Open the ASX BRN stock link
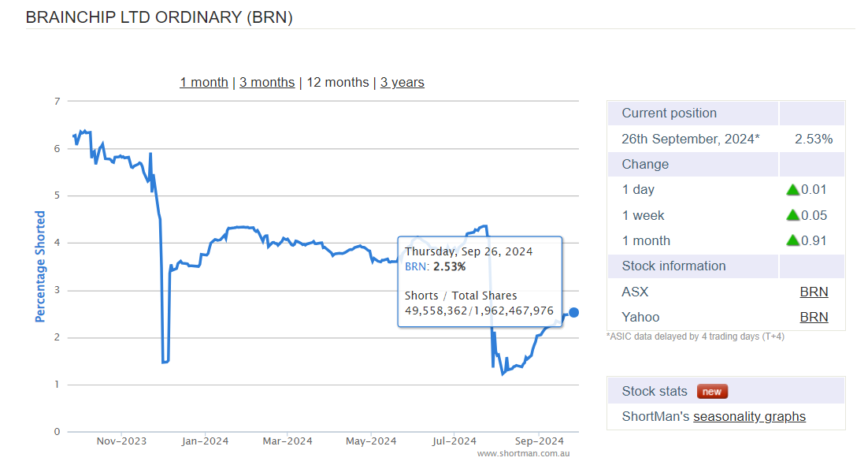 tap(814, 292)
